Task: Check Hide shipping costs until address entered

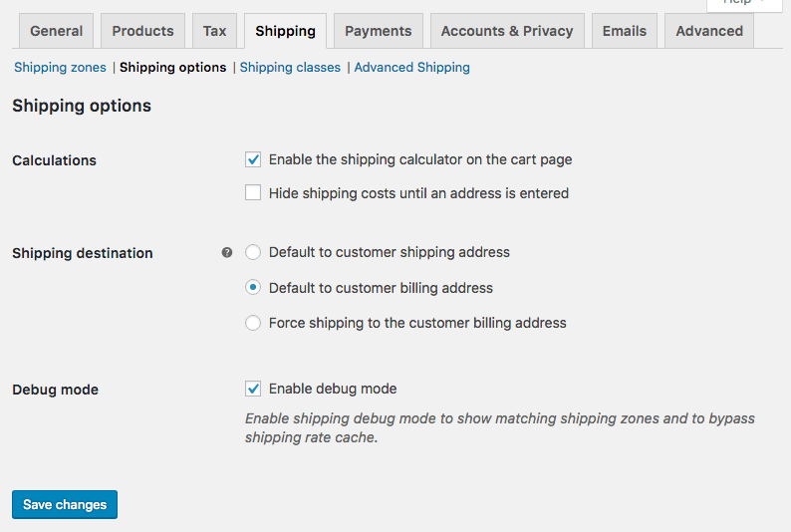Action: [x=253, y=192]
